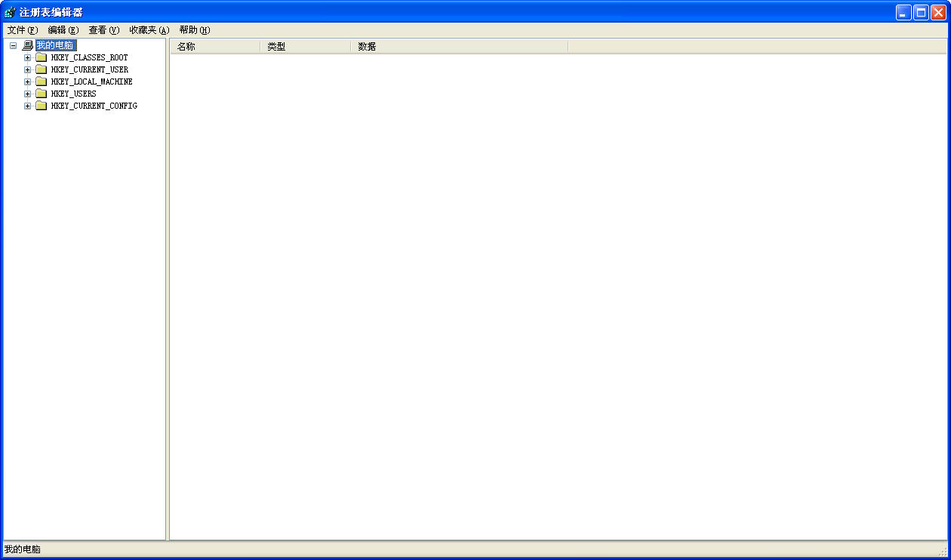Select the HKEY_CURRENT_USER folder icon
The width and height of the screenshot is (951, 560).
(42, 70)
